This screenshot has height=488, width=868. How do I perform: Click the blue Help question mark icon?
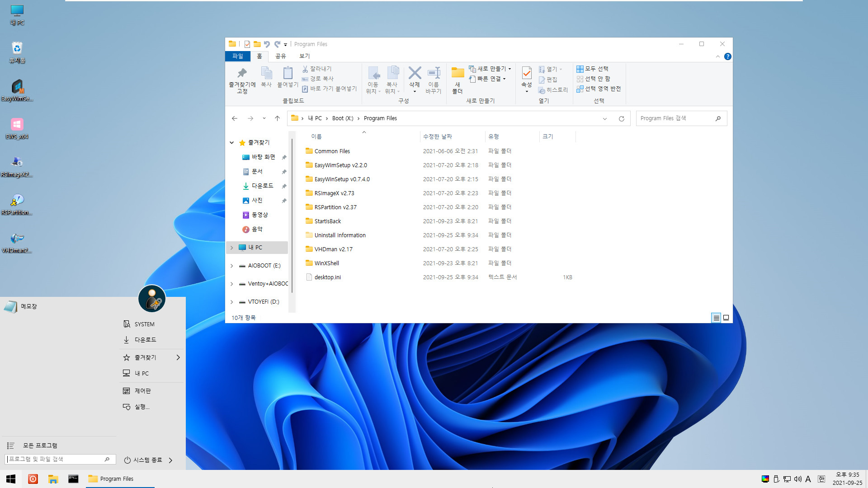click(728, 56)
